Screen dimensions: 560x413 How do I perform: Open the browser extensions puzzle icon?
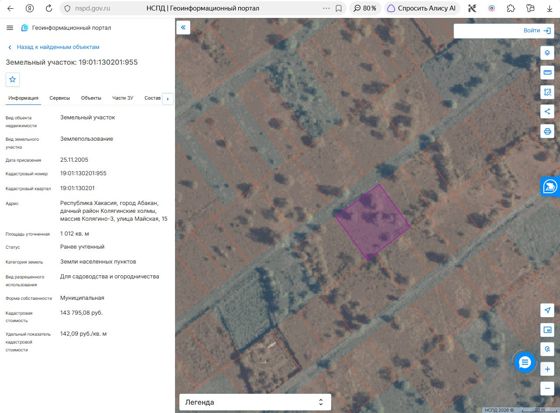click(511, 8)
